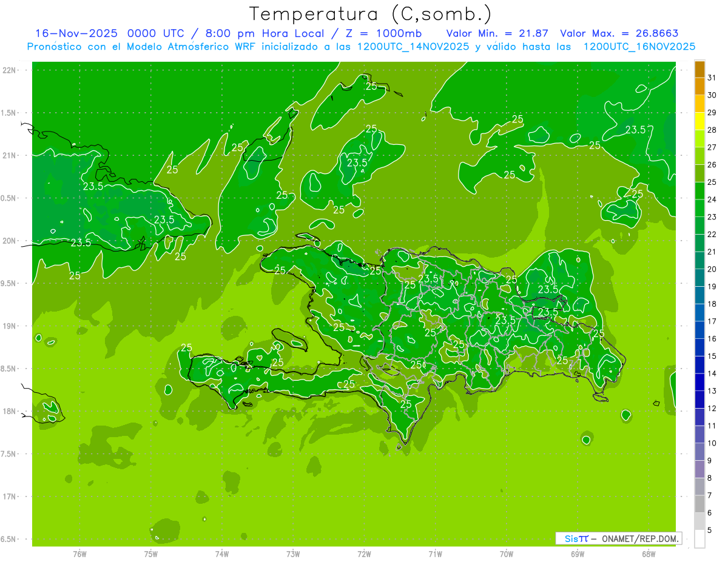This screenshot has height=562, width=728.
Task: Pick the green swatch between 23 and 24
Action: (x=699, y=209)
